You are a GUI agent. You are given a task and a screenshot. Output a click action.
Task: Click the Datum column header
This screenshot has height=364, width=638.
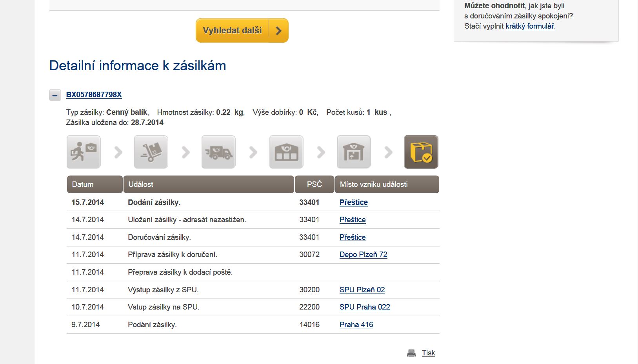coord(95,184)
